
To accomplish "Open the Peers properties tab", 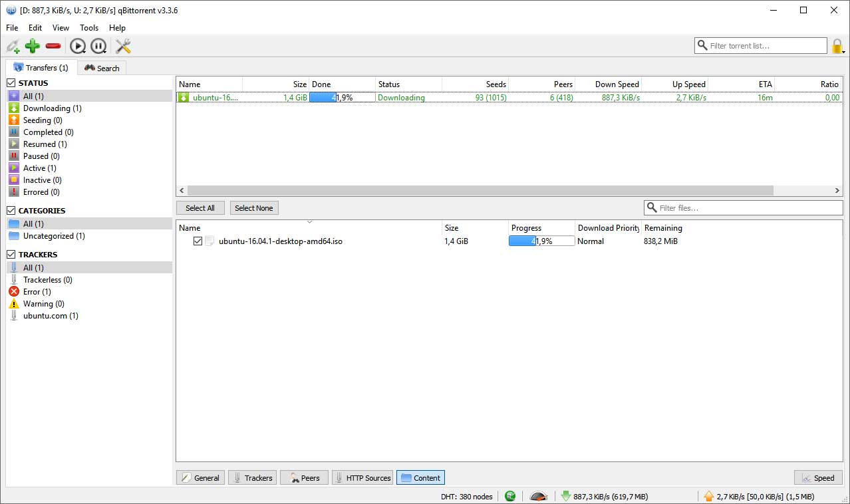I will [x=304, y=477].
